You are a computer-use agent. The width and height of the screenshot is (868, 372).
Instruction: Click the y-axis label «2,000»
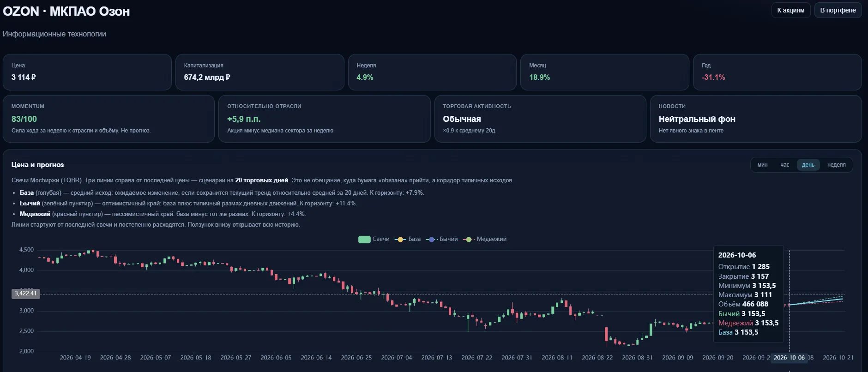point(26,351)
